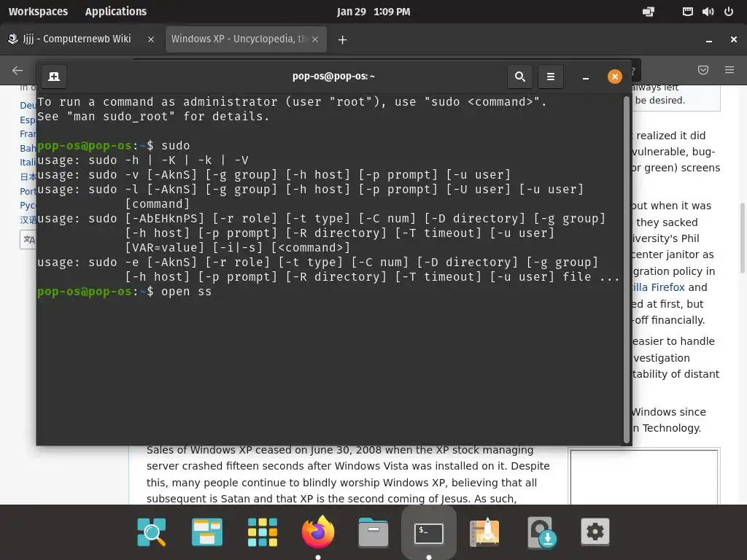
Task: Open the applications grid icon in dock
Action: click(263, 532)
